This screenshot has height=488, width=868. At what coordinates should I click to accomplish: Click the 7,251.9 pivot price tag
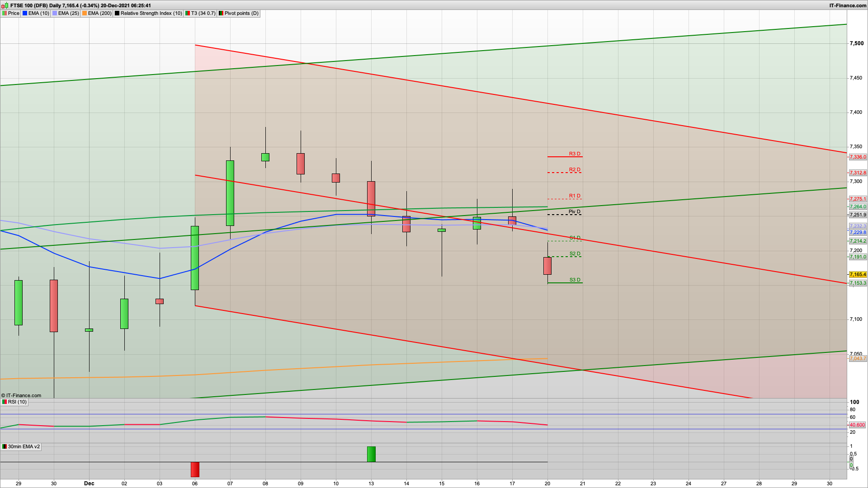(858, 215)
